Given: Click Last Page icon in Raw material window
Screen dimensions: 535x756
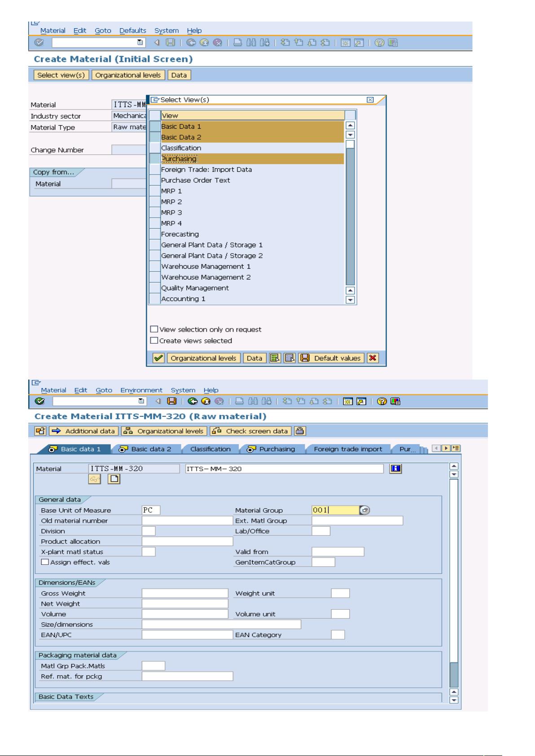Looking at the screenshot, I should [327, 401].
